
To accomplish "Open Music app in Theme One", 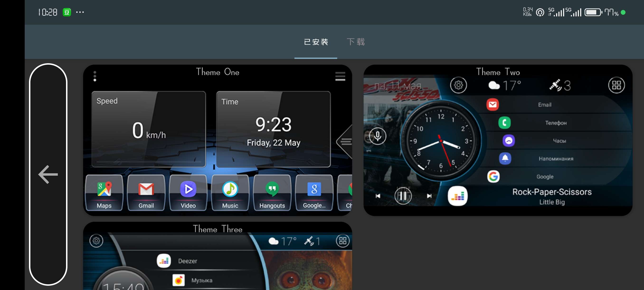I will tap(230, 193).
